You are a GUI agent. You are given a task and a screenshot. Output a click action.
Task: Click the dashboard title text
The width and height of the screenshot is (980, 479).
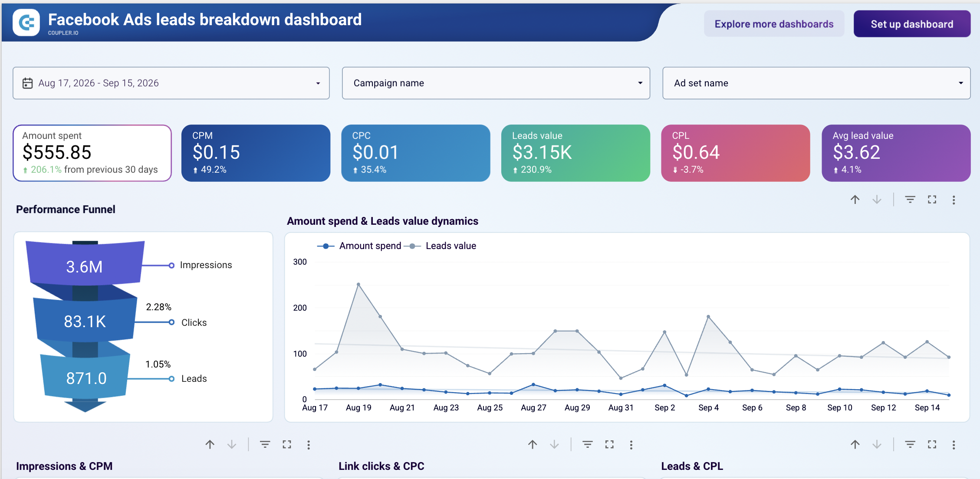[x=205, y=20]
